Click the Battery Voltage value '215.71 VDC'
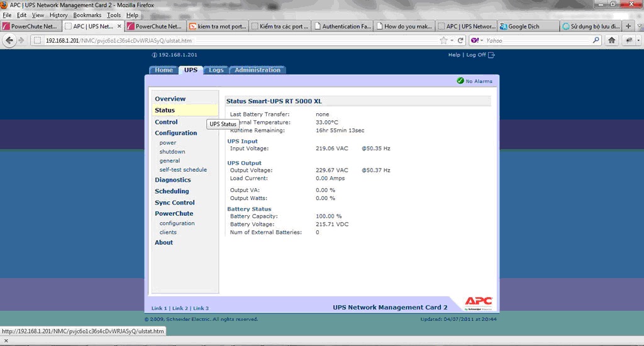The width and height of the screenshot is (644, 346). click(x=332, y=225)
